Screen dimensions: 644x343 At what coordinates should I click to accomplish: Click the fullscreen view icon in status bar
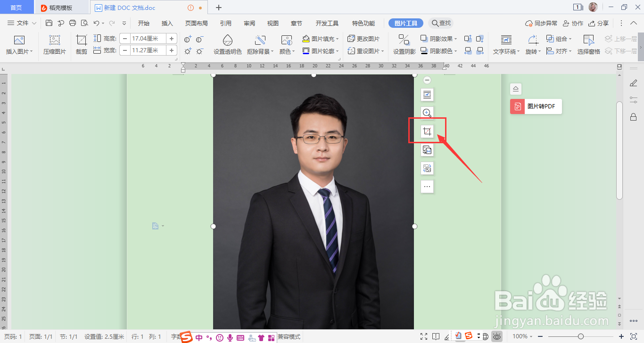424,336
